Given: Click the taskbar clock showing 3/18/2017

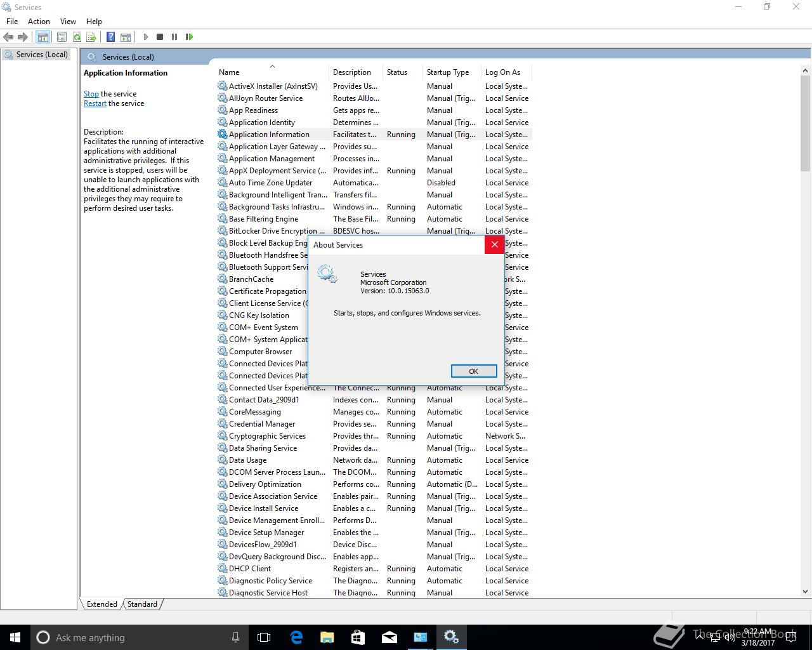Looking at the screenshot, I should coord(758,637).
